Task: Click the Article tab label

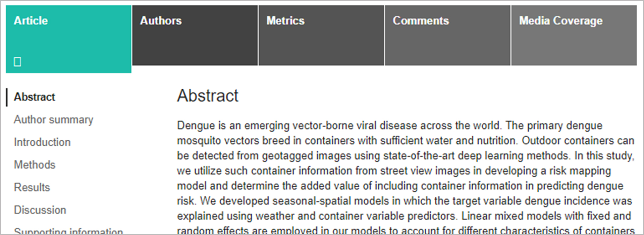Action: coord(31,21)
